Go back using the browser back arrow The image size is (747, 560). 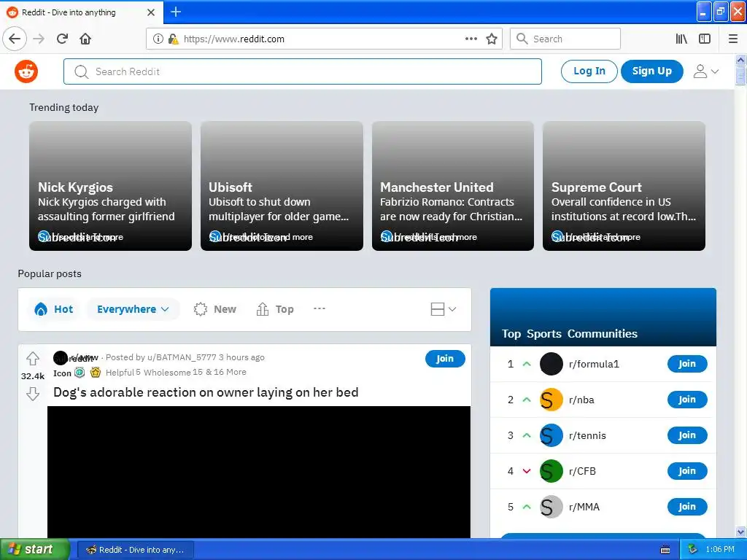pyautogui.click(x=15, y=39)
